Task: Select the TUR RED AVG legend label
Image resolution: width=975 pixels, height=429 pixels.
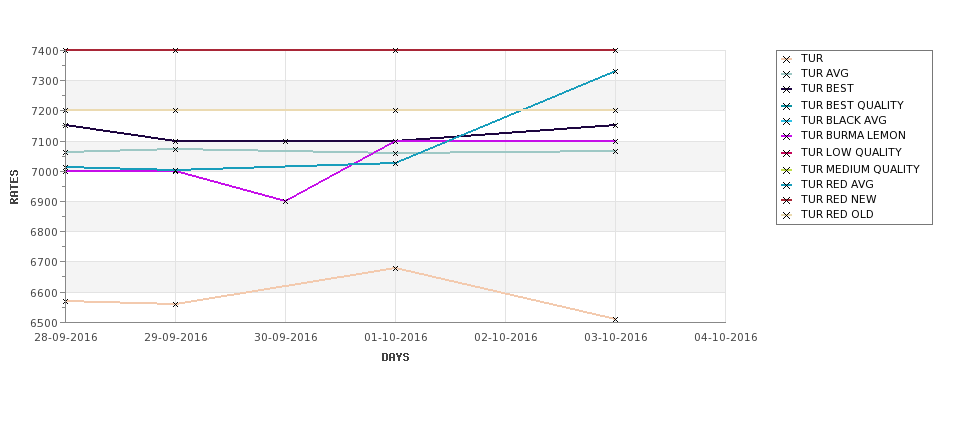Action: click(x=837, y=185)
